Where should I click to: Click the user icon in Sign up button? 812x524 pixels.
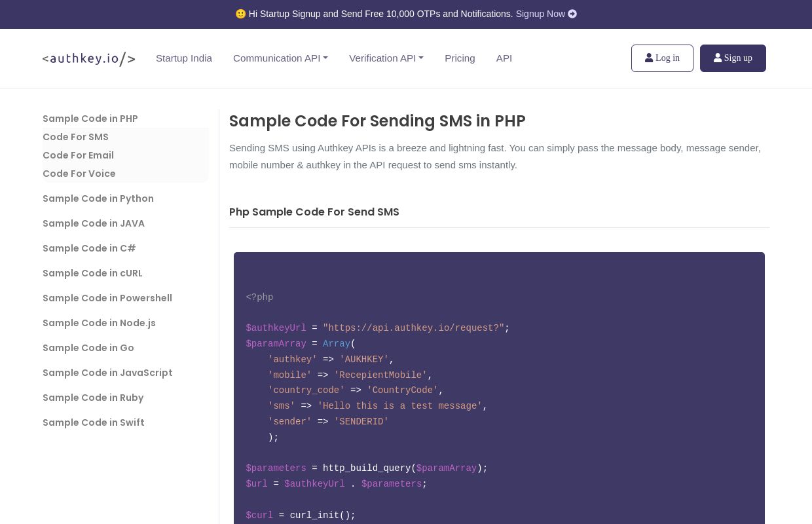[x=718, y=58]
